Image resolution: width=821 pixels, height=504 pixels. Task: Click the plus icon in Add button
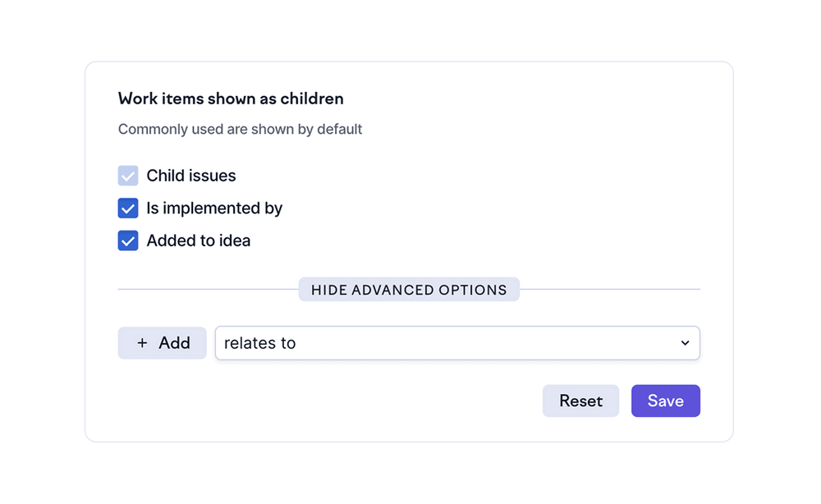coord(142,343)
